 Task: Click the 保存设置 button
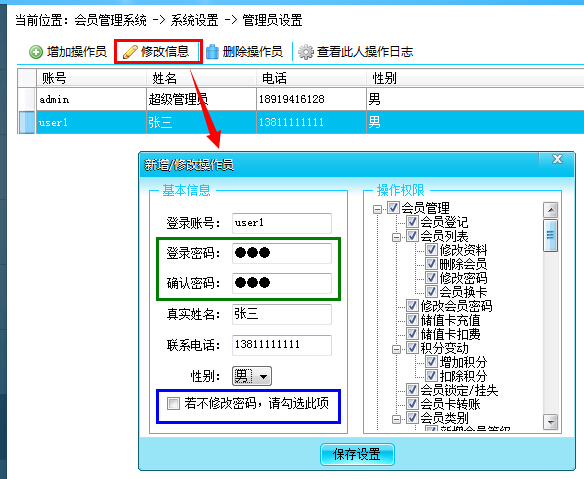point(357,454)
